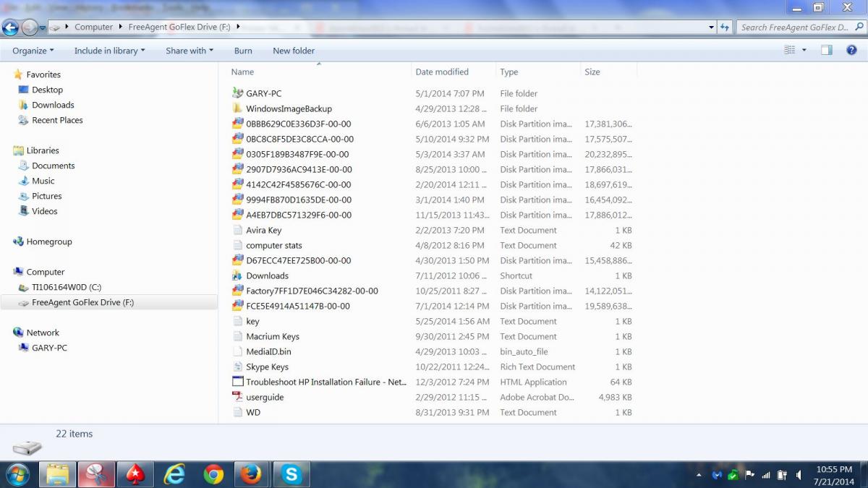Select disk image 0BC8C8F5DE3C8CCA-00-00 icon

pyautogui.click(x=237, y=139)
